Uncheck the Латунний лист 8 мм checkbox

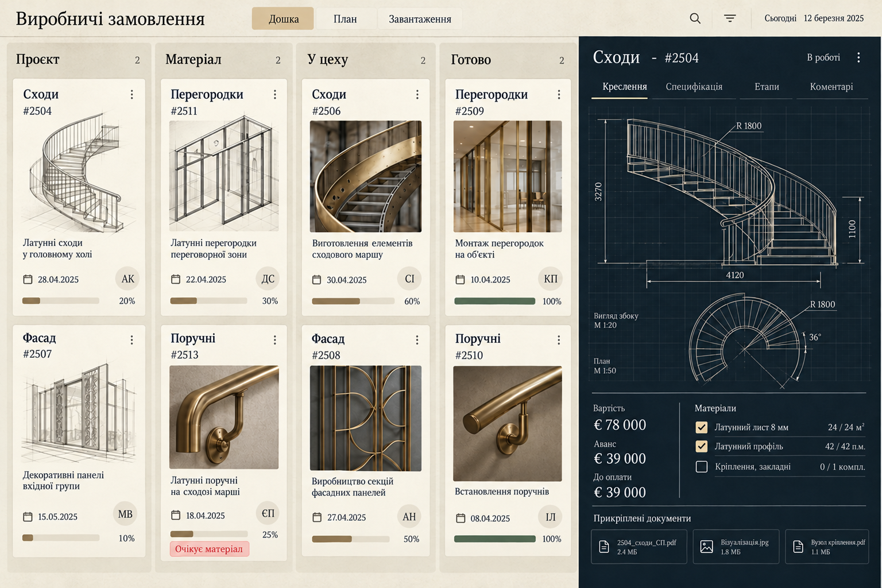click(702, 427)
